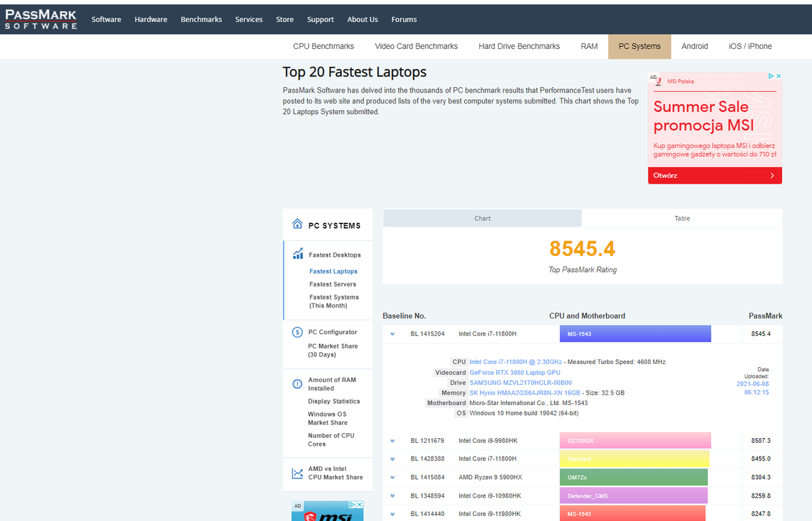Click the upload date 2021-06-08 link
Screen dimensions: 812x521
pos(753,388)
